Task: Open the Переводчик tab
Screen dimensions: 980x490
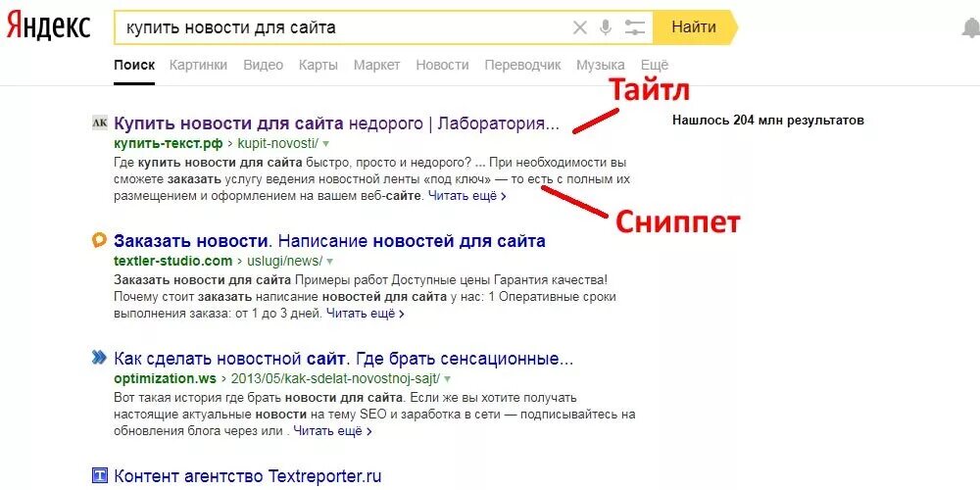Action: (x=523, y=65)
